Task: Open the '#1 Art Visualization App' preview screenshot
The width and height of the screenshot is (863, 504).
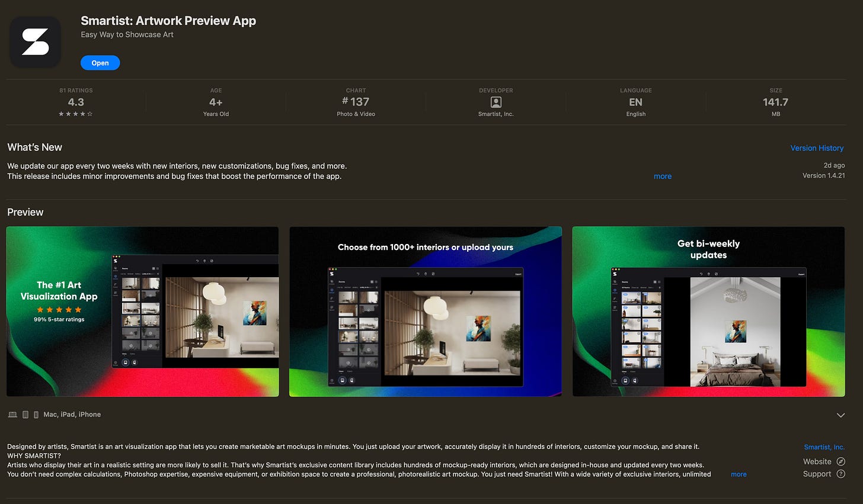Action: pos(142,312)
